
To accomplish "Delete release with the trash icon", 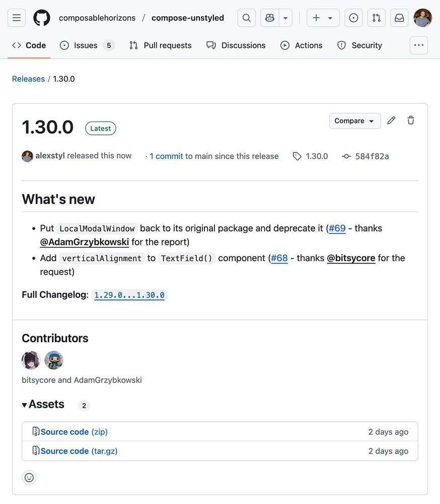I will point(411,120).
